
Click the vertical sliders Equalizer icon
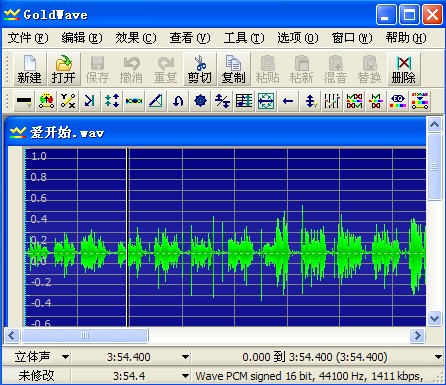(x=332, y=101)
